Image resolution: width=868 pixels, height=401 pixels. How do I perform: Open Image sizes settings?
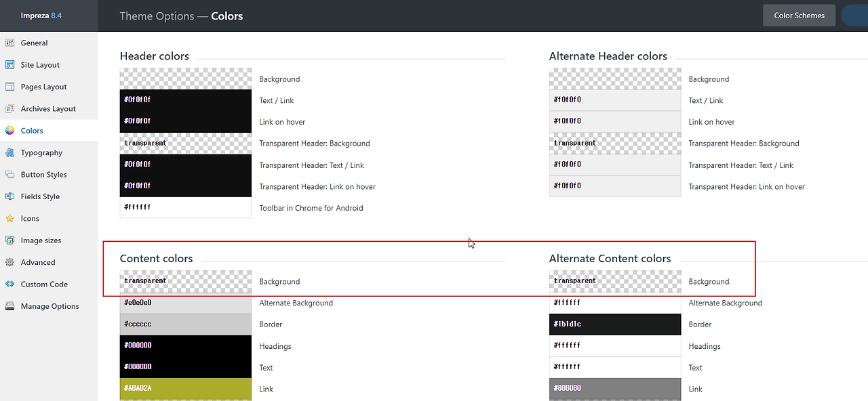point(49,240)
